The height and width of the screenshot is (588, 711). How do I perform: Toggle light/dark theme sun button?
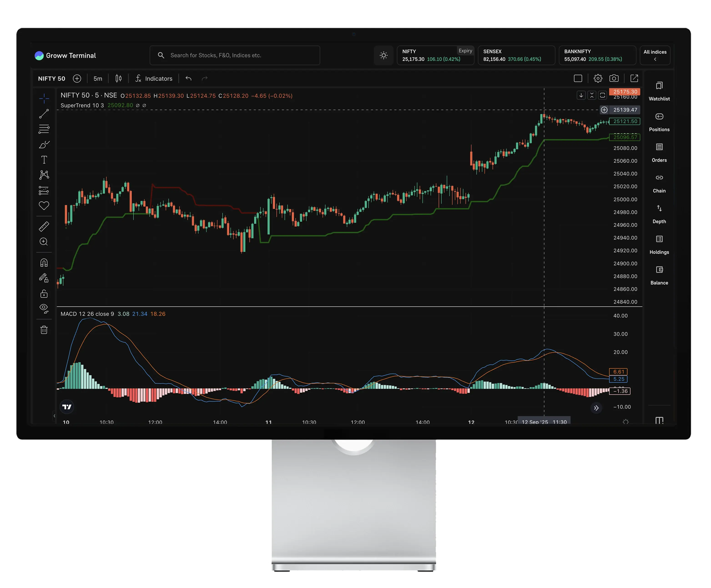tap(383, 55)
